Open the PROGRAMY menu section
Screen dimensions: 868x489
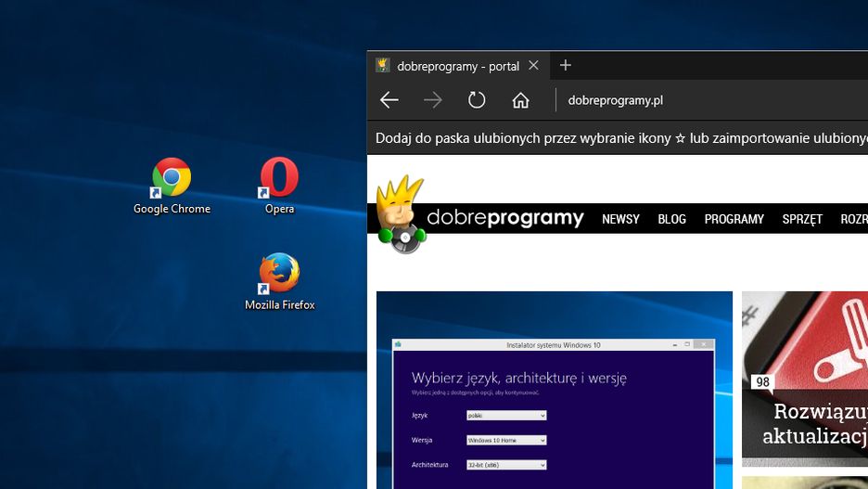734,219
